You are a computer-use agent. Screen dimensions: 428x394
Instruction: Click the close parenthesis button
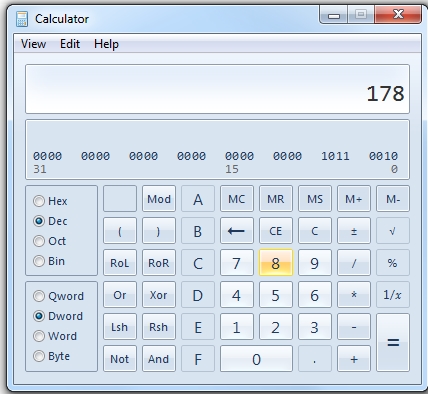coord(159,231)
